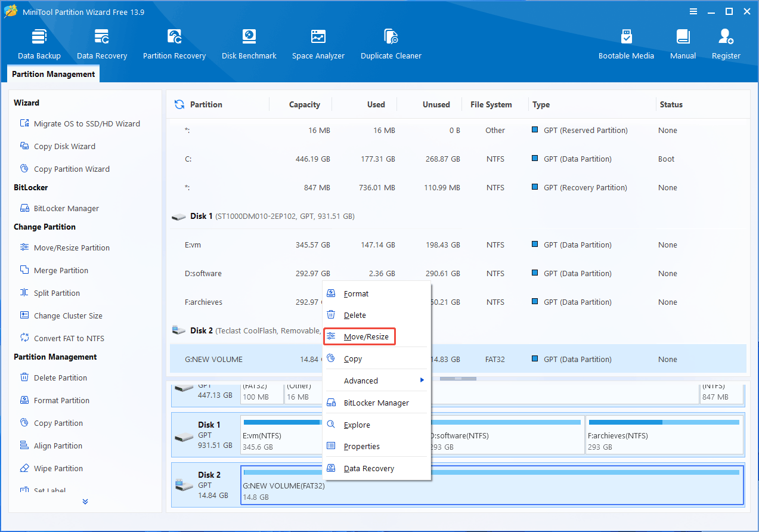Viewport: 759px width, 532px height.
Task: Select the D:software partition row
Action: pyautogui.click(x=458, y=274)
